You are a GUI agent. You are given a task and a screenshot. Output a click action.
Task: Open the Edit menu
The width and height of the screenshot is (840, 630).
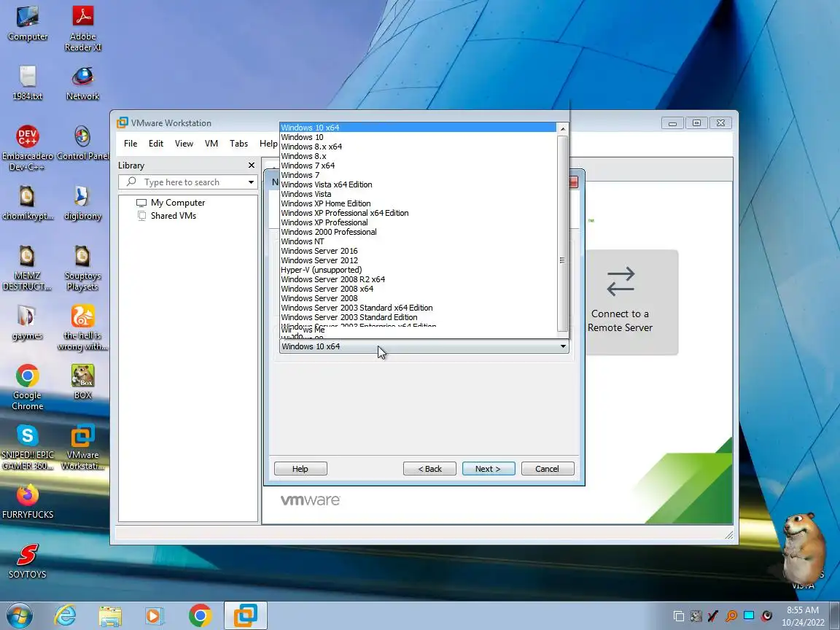156,144
